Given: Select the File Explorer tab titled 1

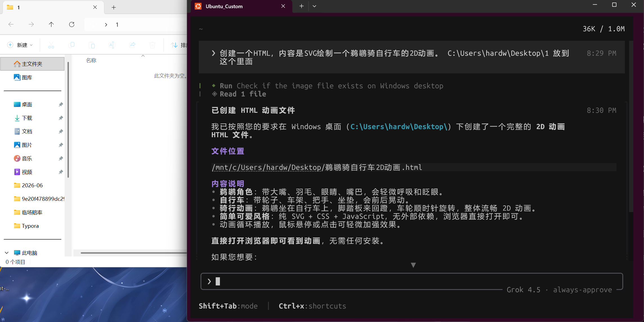Looking at the screenshot, I should [53, 7].
